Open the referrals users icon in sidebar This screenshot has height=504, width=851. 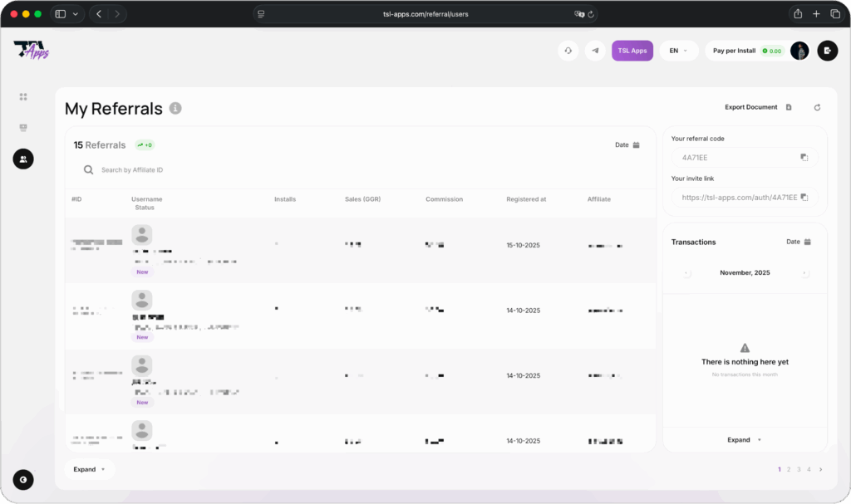coord(23,159)
